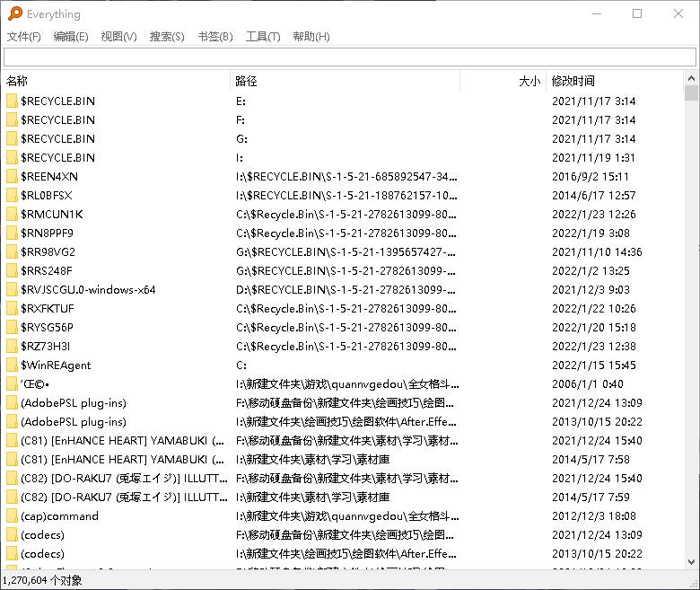Click the date 2022/1/2 13:25
Screen dimensions: 700x590
click(x=591, y=270)
